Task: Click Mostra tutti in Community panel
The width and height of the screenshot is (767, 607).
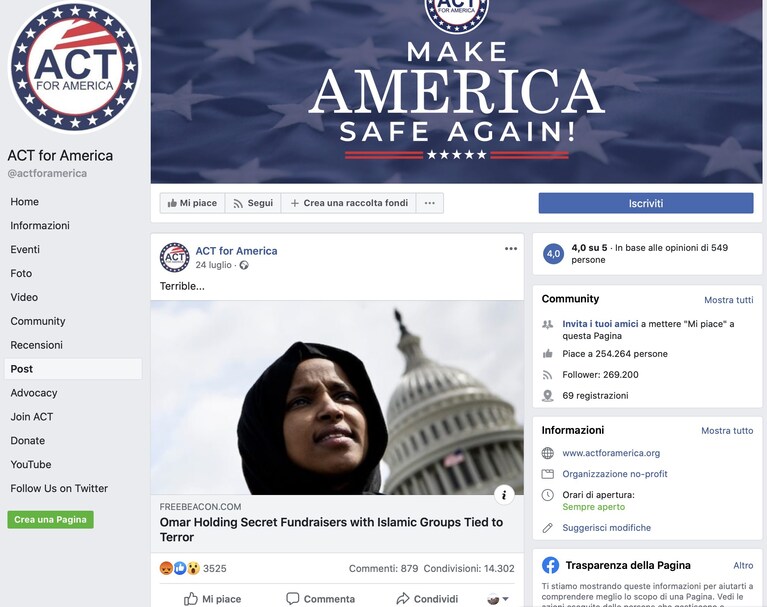Action: coord(728,300)
